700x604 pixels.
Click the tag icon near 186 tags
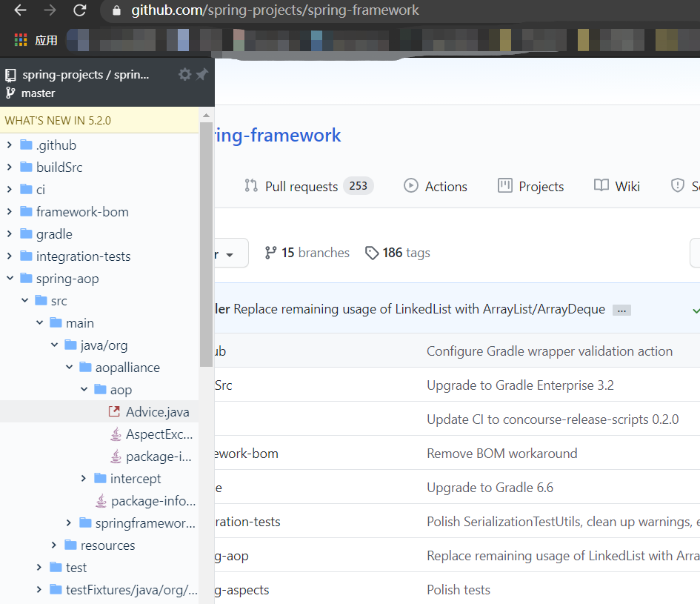372,253
